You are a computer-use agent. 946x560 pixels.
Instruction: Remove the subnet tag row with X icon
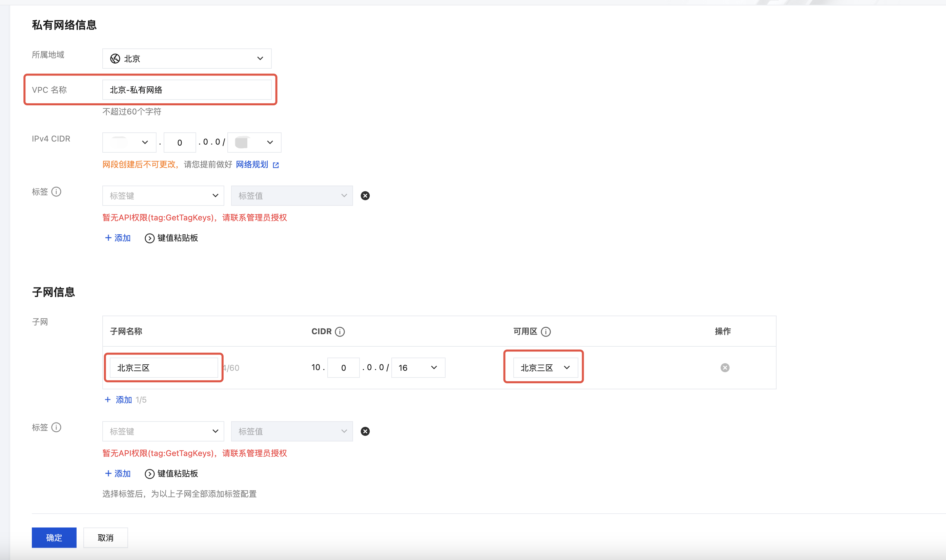[x=365, y=431]
